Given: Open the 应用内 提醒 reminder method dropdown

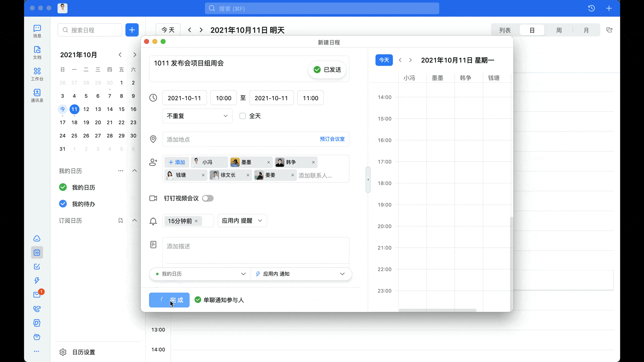Looking at the screenshot, I should [x=242, y=221].
